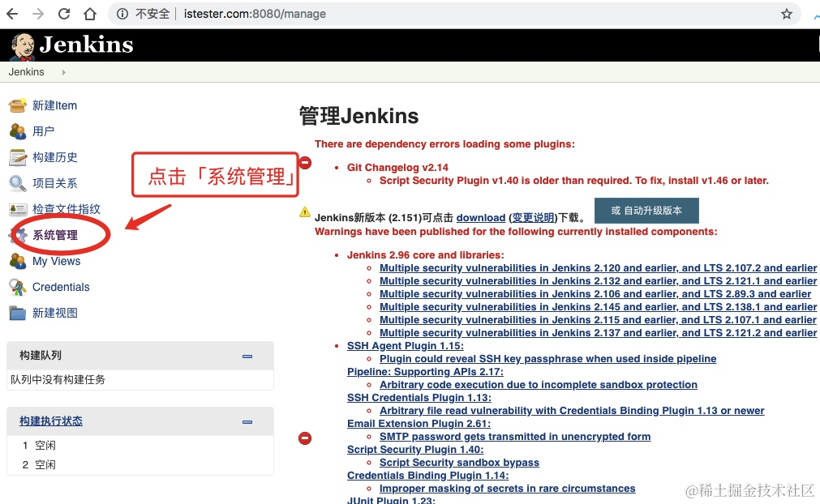Screen dimensions: 820x504
Task: Open 新建视图 in the sidebar
Action: click(x=55, y=313)
